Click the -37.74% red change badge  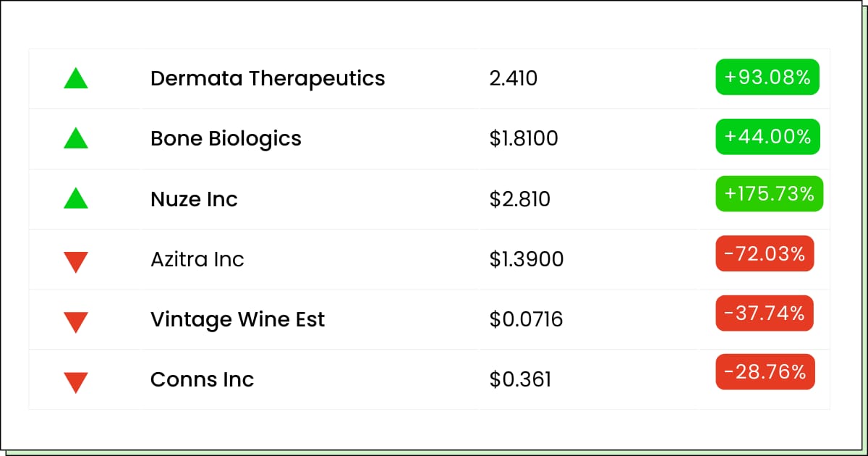click(765, 313)
